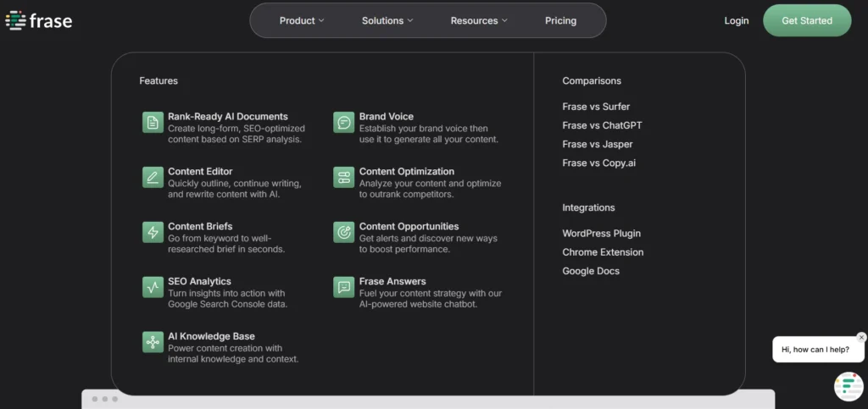Open the Google Docs integration

point(591,271)
